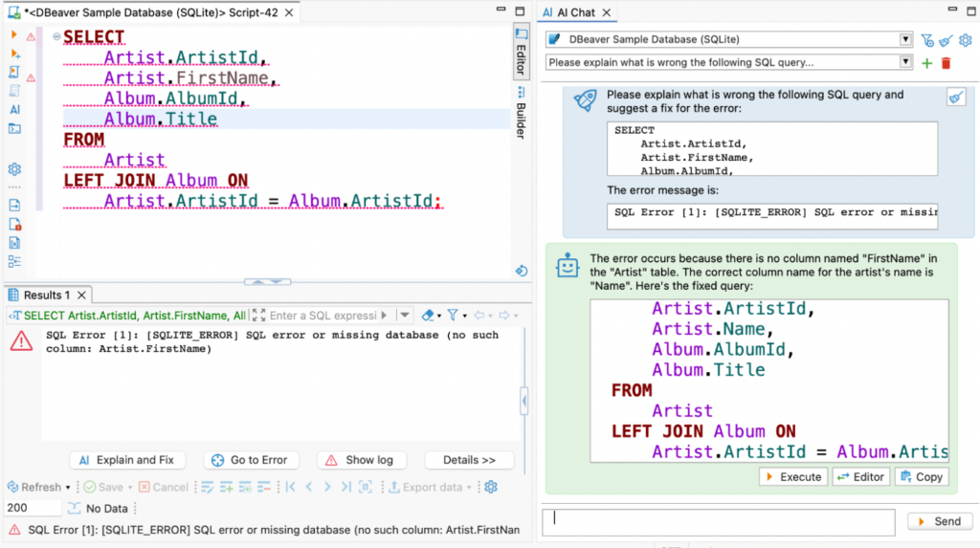980x548 pixels.
Task: Open the funnel filter dropdown arrow
Action: tap(464, 317)
